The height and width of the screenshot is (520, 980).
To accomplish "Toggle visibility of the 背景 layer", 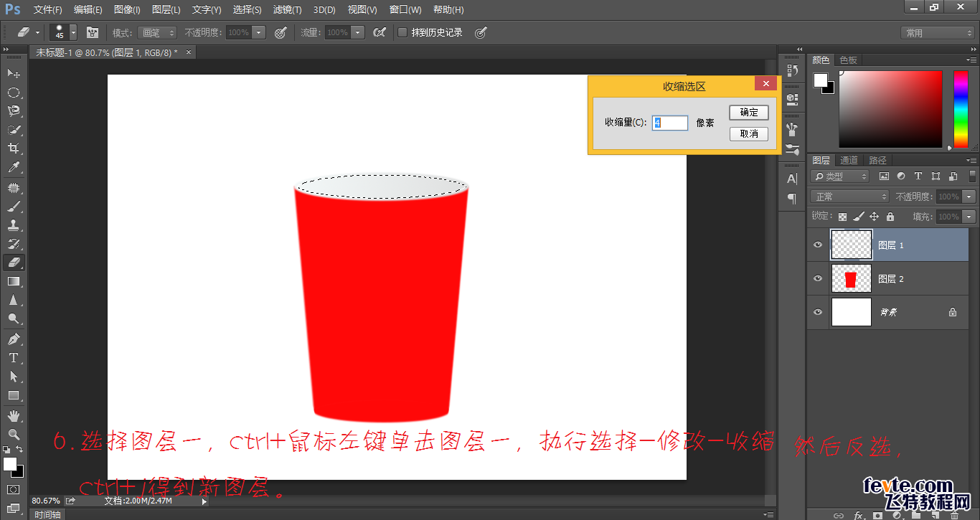I will pyautogui.click(x=818, y=312).
